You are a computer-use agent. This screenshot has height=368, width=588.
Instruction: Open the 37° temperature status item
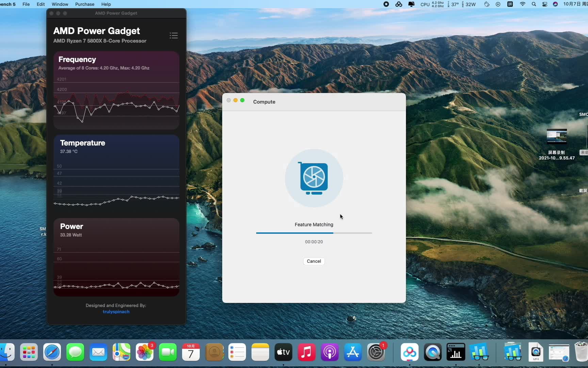(x=453, y=4)
